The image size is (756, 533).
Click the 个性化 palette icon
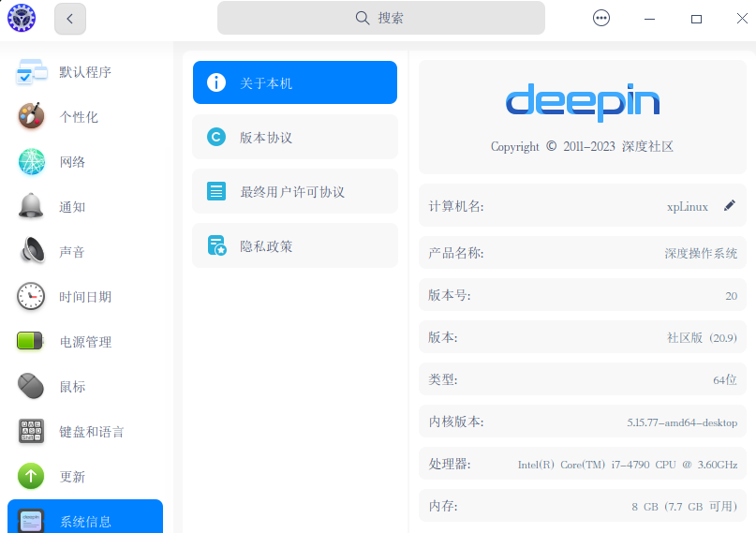pyautogui.click(x=31, y=116)
